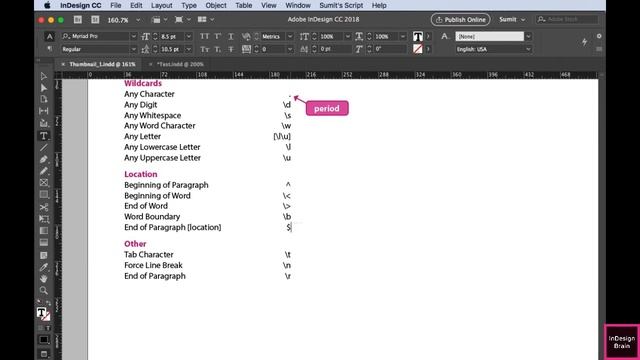Click the quick apply lightning icon
Screen dimensions: 640x360
(584, 42)
